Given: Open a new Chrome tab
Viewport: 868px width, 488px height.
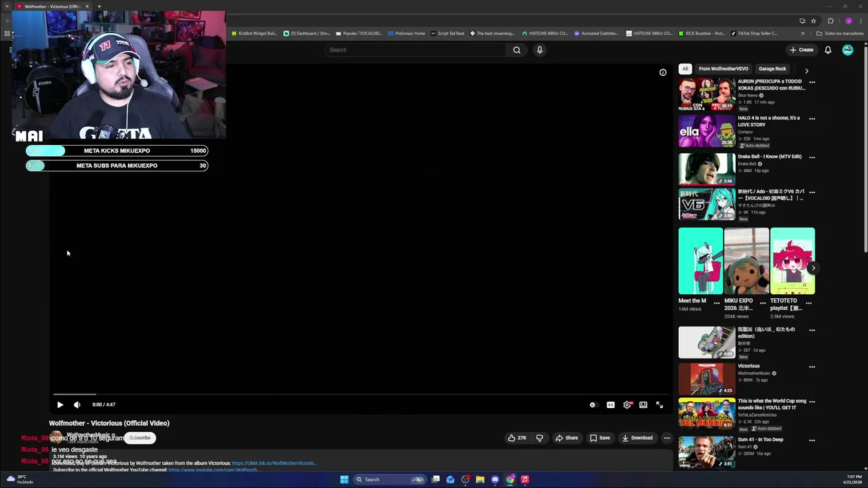Looking at the screenshot, I should pyautogui.click(x=99, y=6).
